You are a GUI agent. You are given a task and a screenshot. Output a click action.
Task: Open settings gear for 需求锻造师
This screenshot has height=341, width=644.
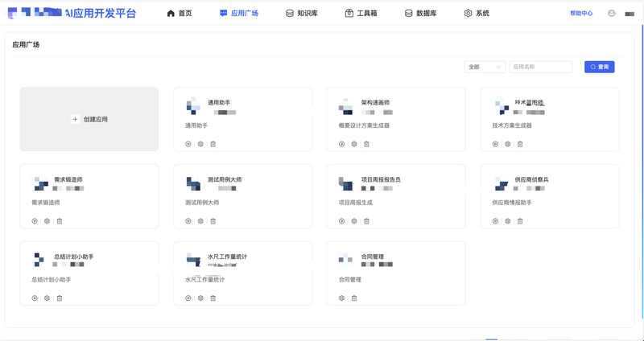[x=47, y=221]
